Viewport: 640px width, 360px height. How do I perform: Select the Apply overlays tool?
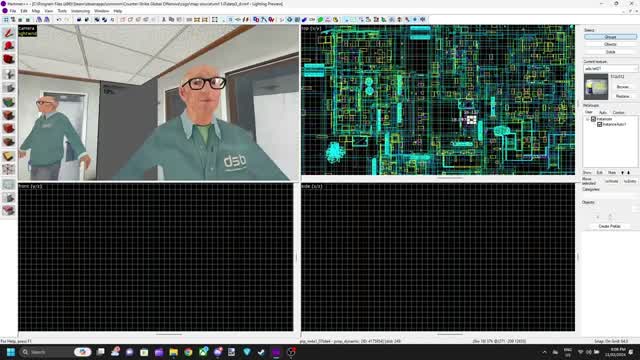pos(9,142)
